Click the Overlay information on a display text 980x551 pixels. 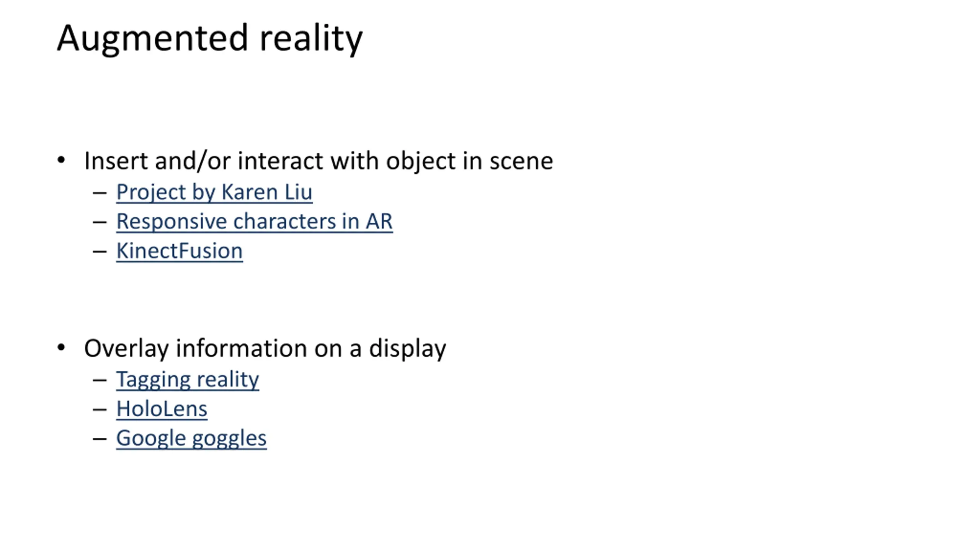point(265,349)
